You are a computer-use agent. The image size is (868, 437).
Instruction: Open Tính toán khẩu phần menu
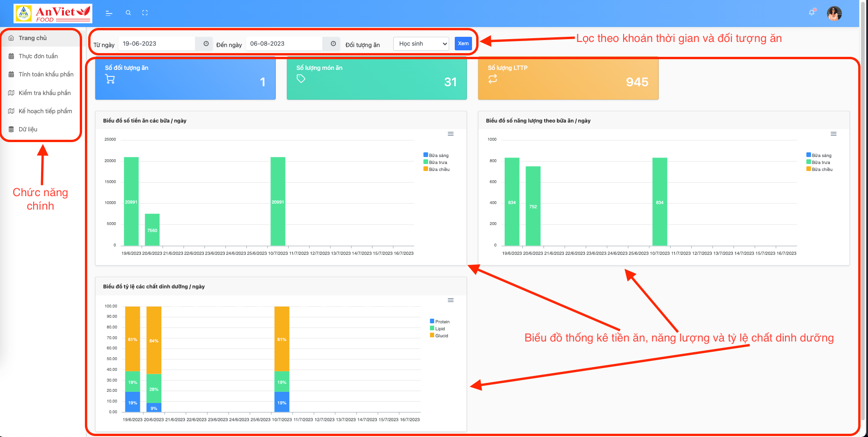[x=46, y=75]
